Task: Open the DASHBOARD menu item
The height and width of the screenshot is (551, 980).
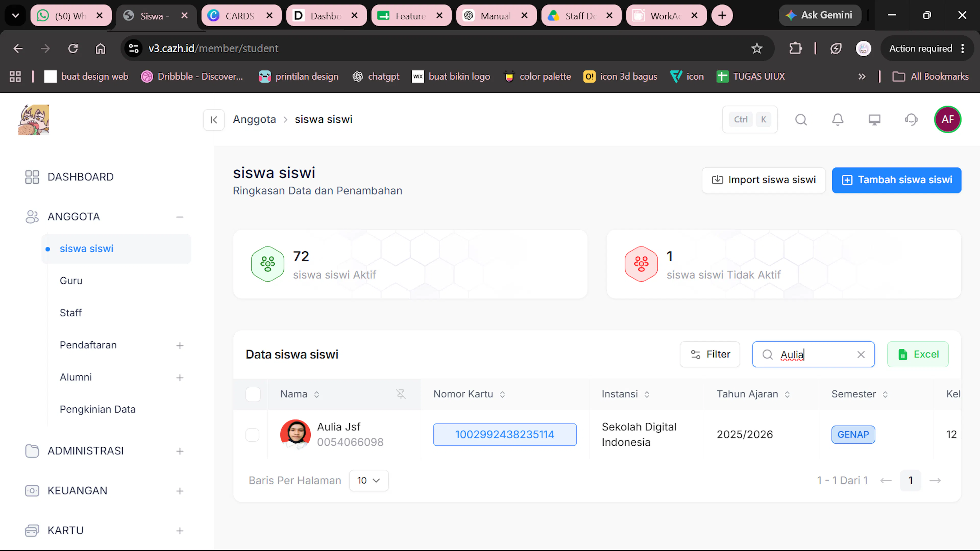Action: pyautogui.click(x=80, y=177)
